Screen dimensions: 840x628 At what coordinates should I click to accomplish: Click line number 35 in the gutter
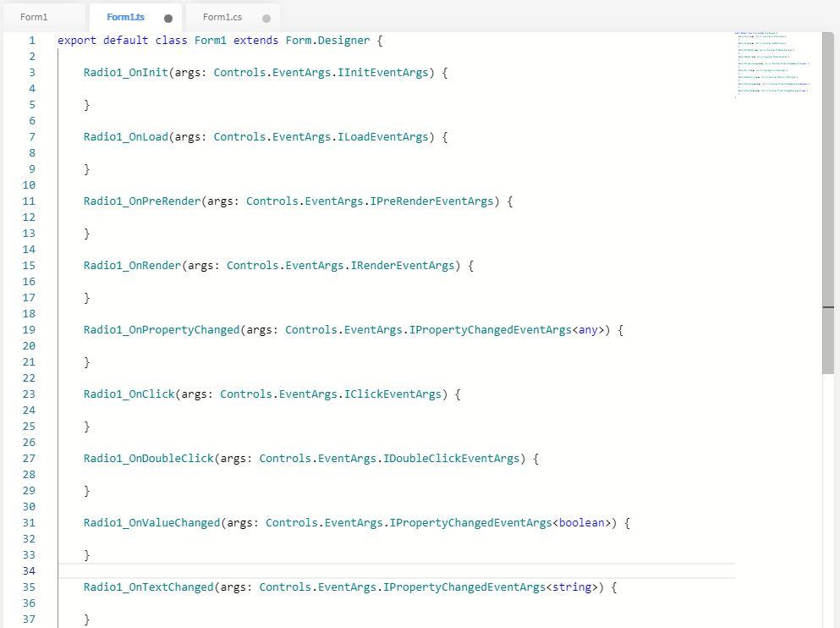29,587
